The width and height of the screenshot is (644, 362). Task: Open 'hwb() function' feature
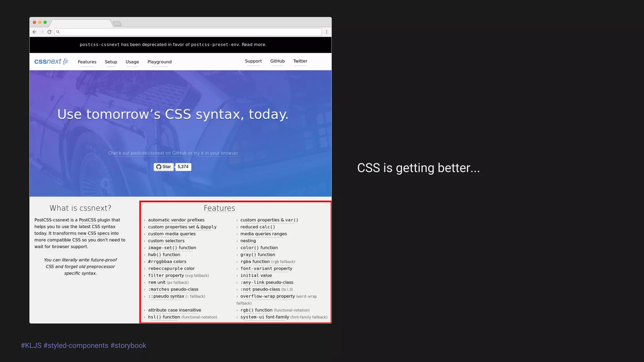click(x=164, y=255)
